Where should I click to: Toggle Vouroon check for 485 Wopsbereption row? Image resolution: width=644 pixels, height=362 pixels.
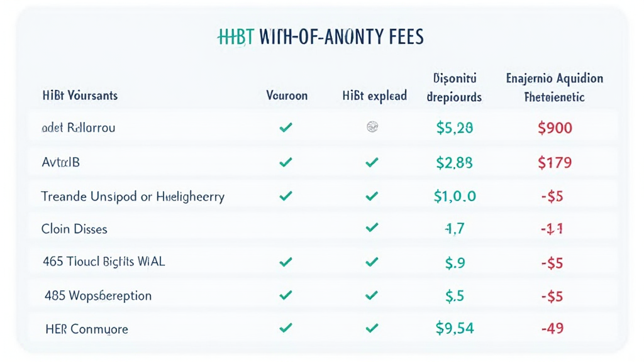pyautogui.click(x=286, y=295)
